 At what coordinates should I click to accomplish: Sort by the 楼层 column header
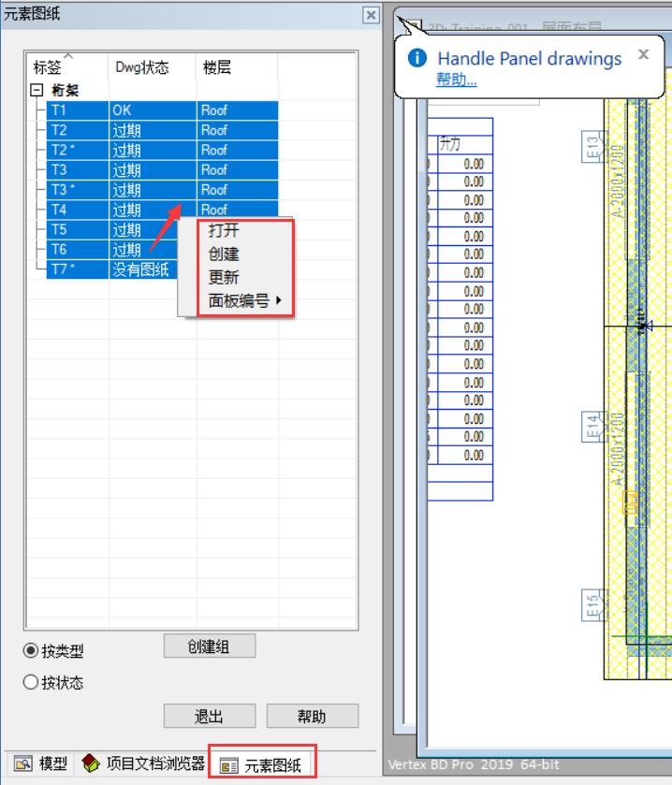pyautogui.click(x=237, y=66)
